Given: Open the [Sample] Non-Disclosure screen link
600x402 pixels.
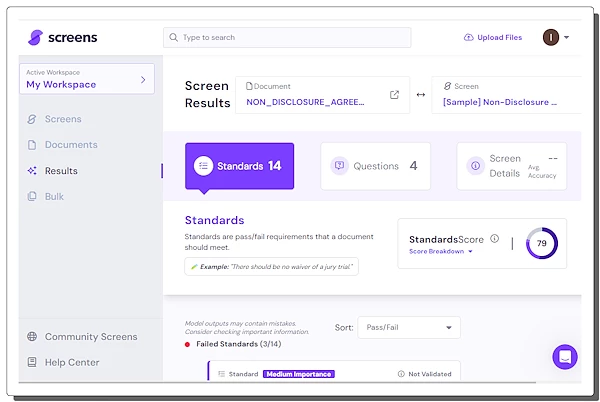Looking at the screenshot, I should click(500, 102).
